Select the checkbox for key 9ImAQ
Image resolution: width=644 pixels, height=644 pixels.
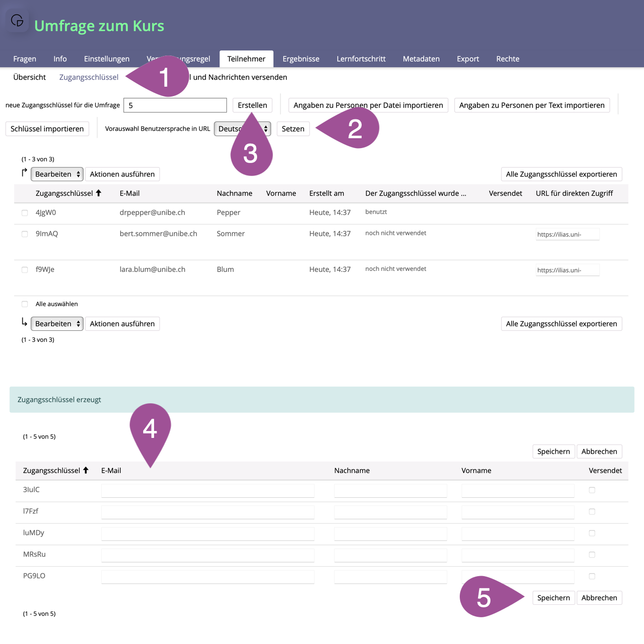tap(25, 234)
